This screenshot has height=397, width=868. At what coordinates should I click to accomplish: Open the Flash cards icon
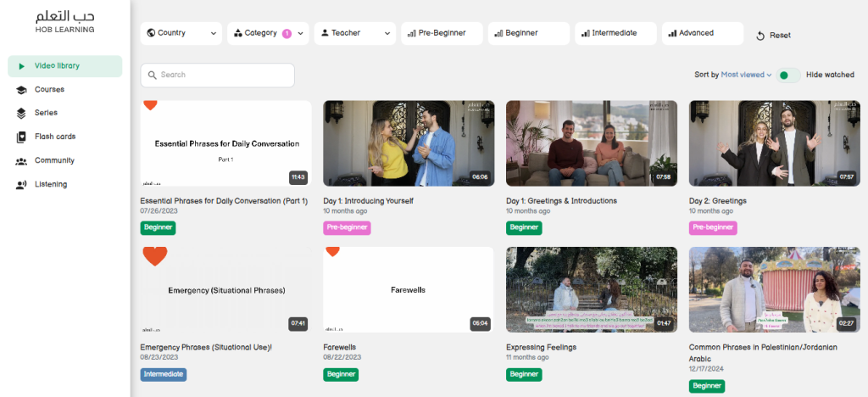(21, 137)
